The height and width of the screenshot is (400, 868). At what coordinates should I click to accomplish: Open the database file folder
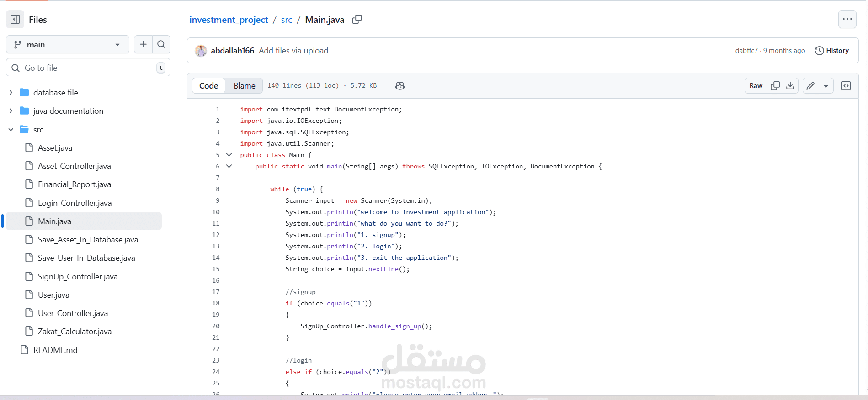click(55, 92)
